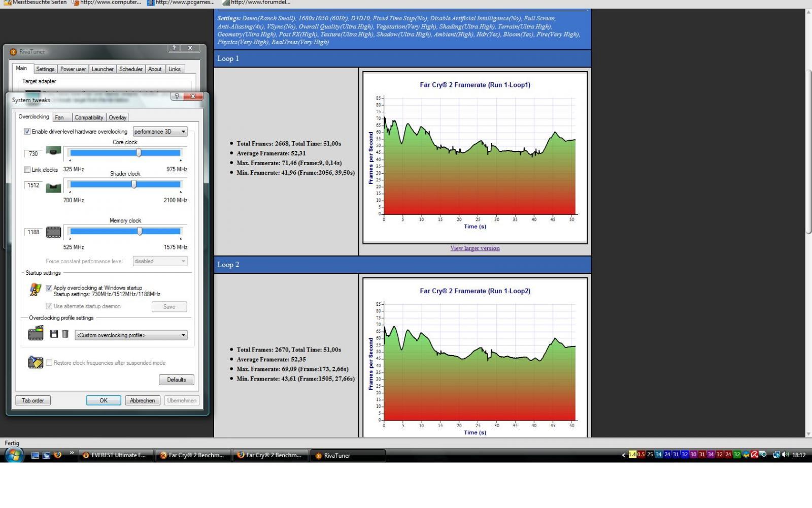This screenshot has height=508, width=812.
Task: Click help question mark in System tweaks title
Action: [x=177, y=96]
